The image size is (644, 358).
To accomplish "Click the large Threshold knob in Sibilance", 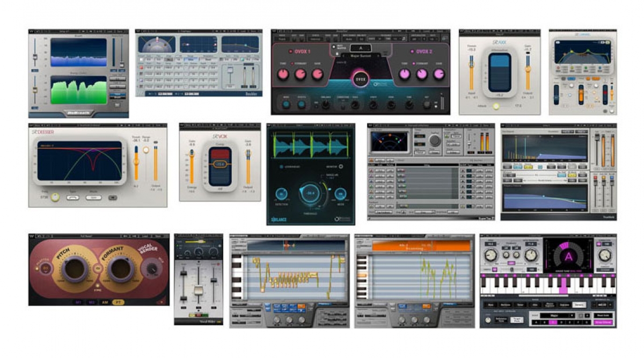I will click(x=311, y=193).
